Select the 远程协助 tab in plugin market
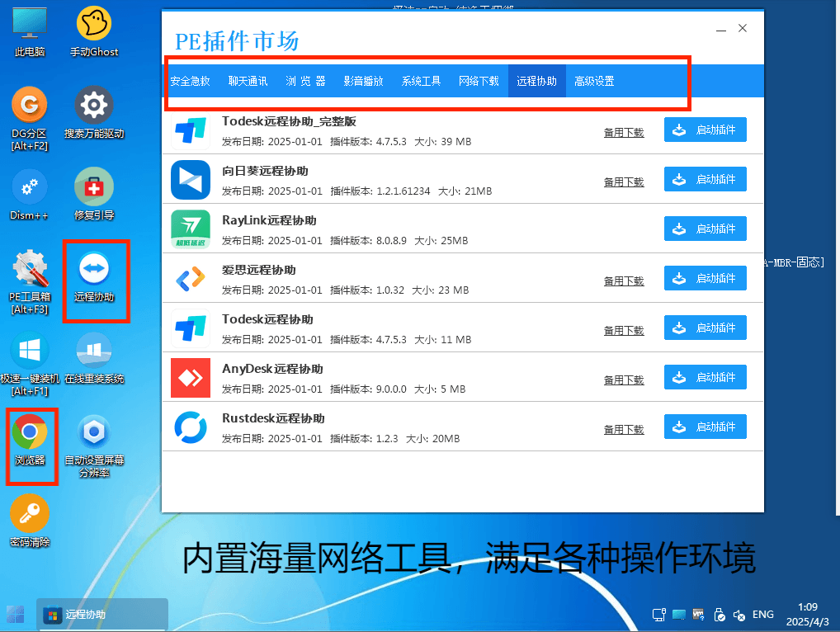 point(537,81)
